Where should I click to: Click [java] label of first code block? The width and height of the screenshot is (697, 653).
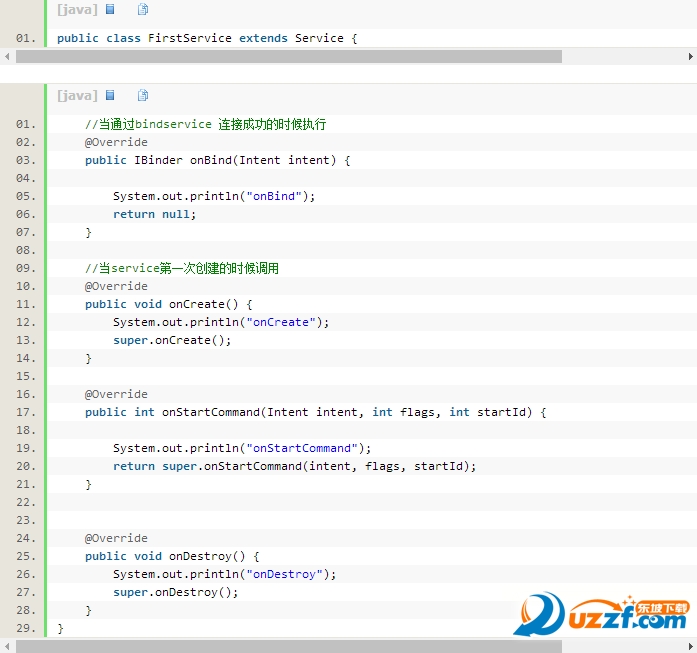pyautogui.click(x=77, y=9)
